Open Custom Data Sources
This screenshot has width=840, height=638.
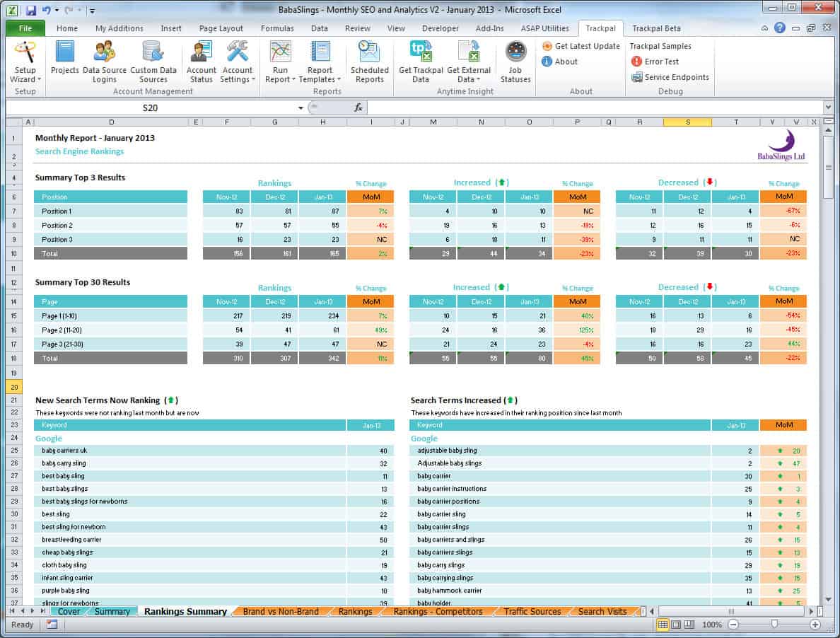(153, 62)
